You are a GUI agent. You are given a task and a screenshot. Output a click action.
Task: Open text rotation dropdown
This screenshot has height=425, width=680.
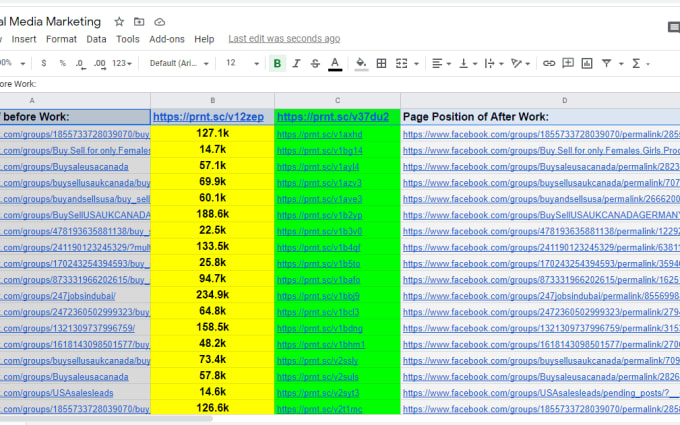point(520,64)
